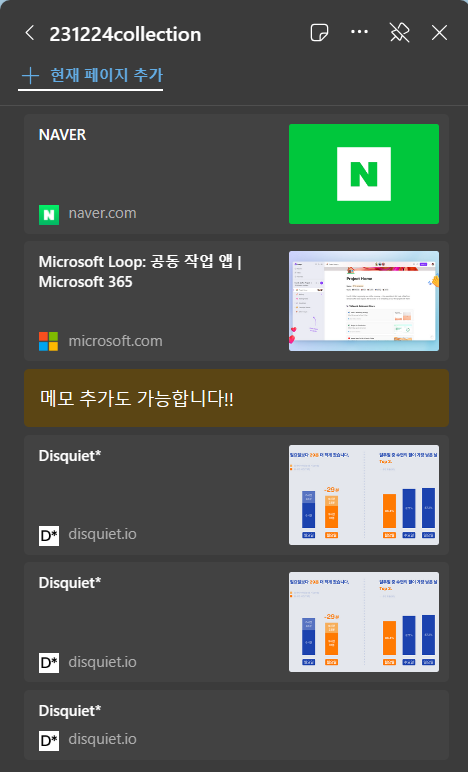Open the Disquiet* card below the yellow note
Image resolution: width=468 pixels, height=772 pixels.
[x=236, y=495]
